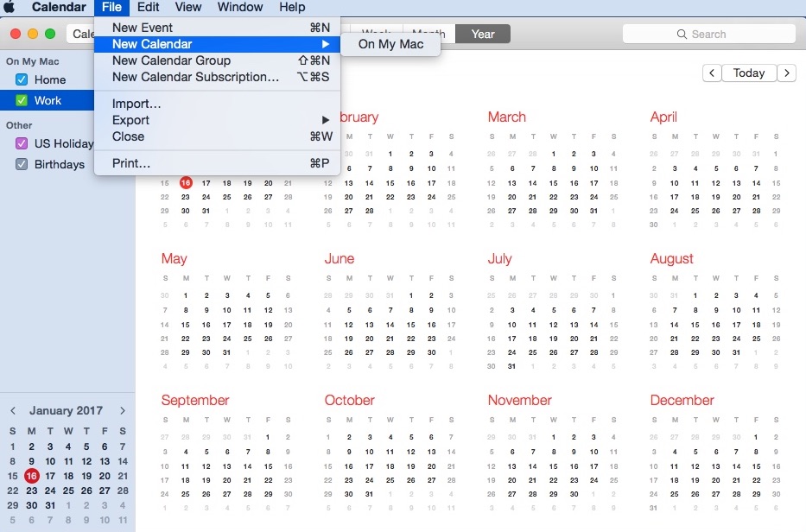Click the January 2017 mini calendar title
Screen dimensions: 806x532
click(66, 411)
